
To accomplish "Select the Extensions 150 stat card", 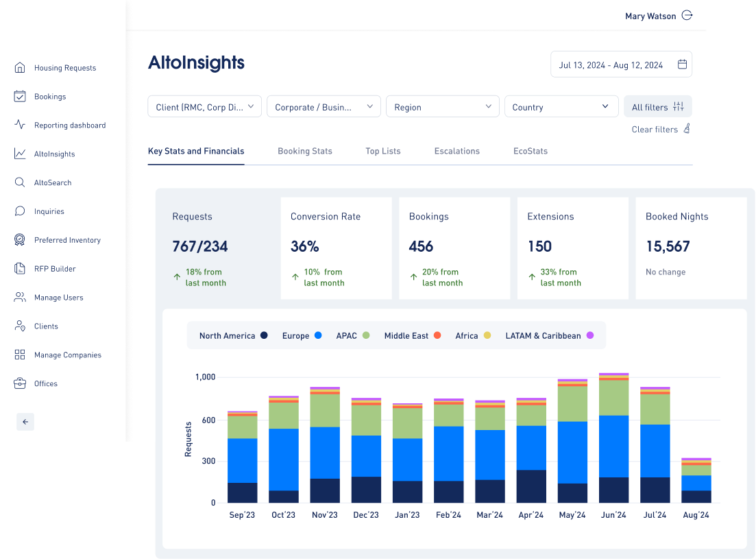I will point(573,248).
